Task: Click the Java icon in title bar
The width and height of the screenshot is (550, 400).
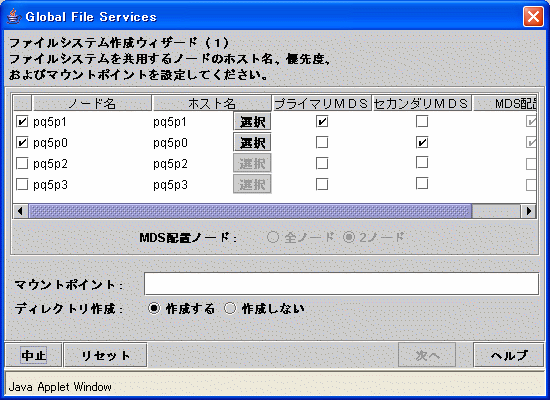Action: pos(13,16)
